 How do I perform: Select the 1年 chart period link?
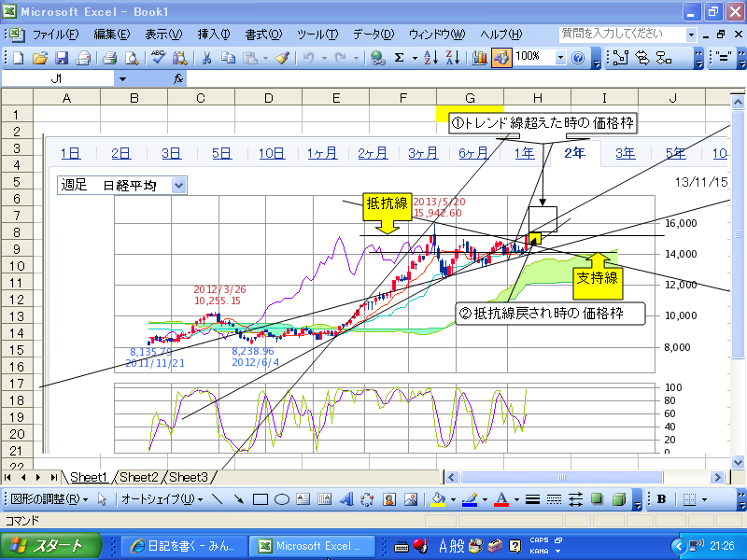point(524,154)
